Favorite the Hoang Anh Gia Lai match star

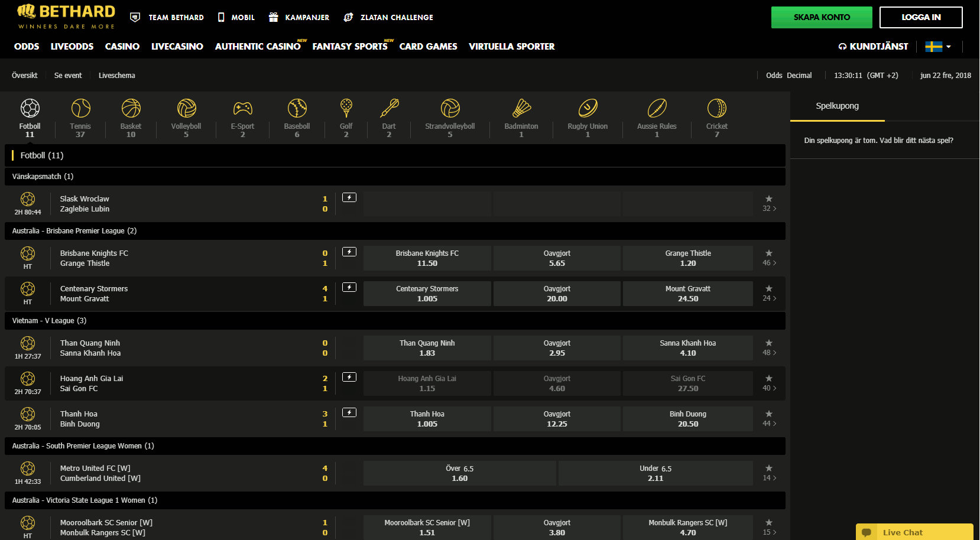[769, 378]
